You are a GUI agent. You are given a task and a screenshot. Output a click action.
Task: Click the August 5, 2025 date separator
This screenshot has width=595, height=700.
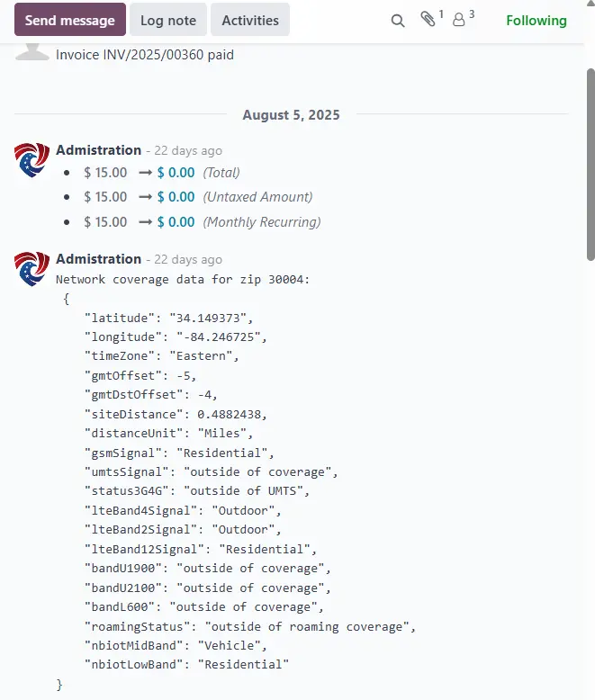[291, 115]
